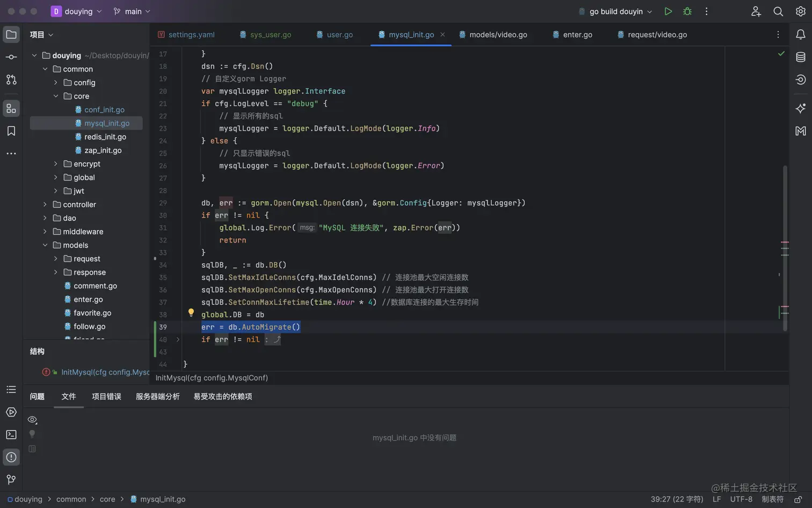Open the Pull Requests tool window

point(11,80)
